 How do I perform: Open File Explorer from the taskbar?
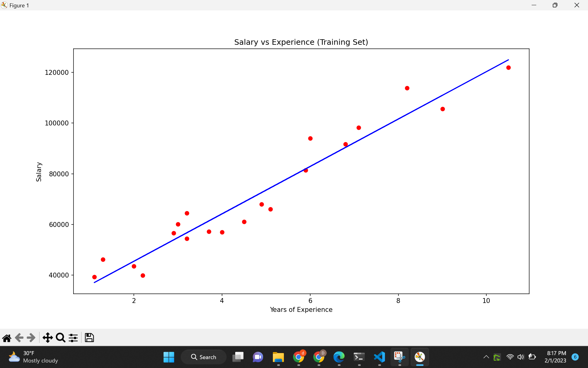[x=278, y=357]
